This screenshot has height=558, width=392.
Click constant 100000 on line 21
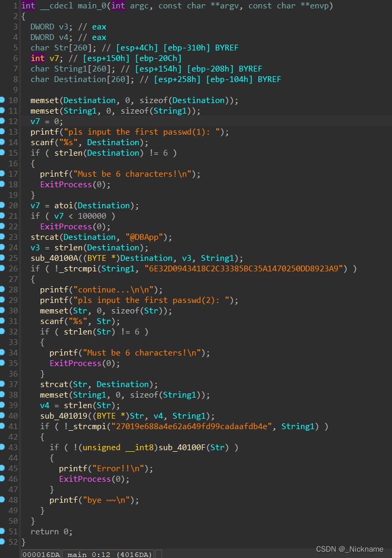click(92, 216)
